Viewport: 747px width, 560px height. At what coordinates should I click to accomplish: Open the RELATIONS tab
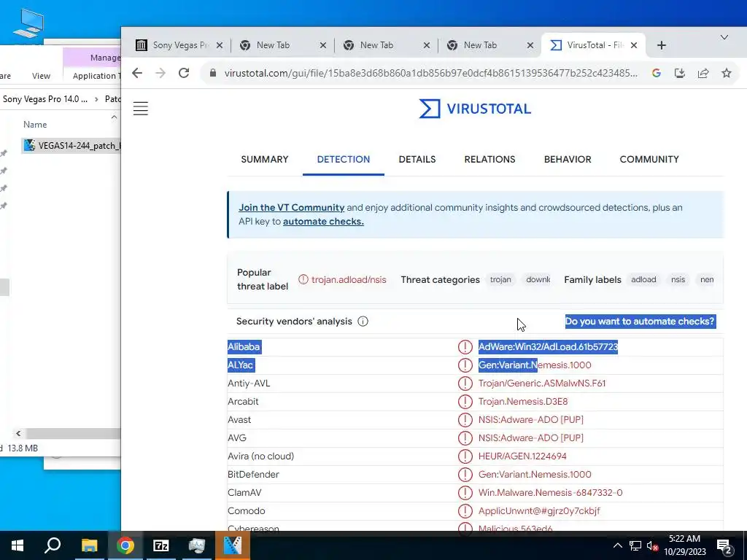click(489, 160)
